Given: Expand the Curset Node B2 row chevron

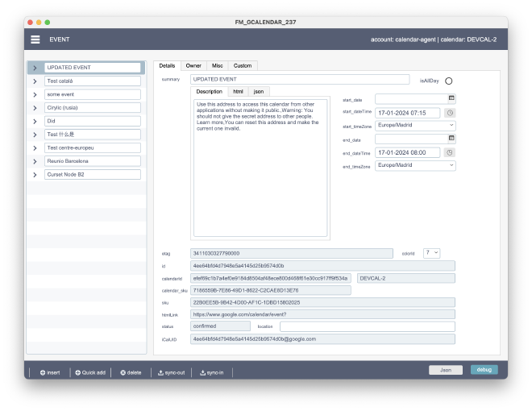Looking at the screenshot, I should (35, 175).
